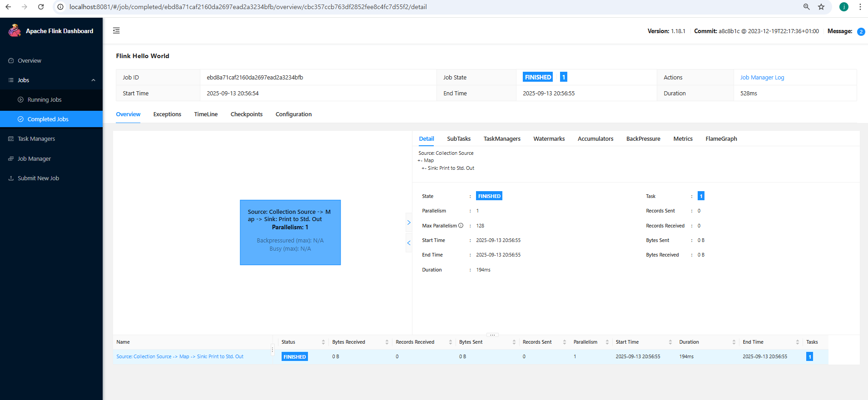View site information icon in address bar
Image resolution: width=868 pixels, height=400 pixels.
click(x=60, y=7)
